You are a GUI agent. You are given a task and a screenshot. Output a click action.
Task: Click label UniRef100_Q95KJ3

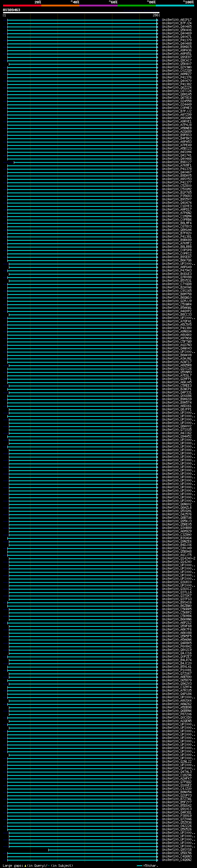[176, 521]
